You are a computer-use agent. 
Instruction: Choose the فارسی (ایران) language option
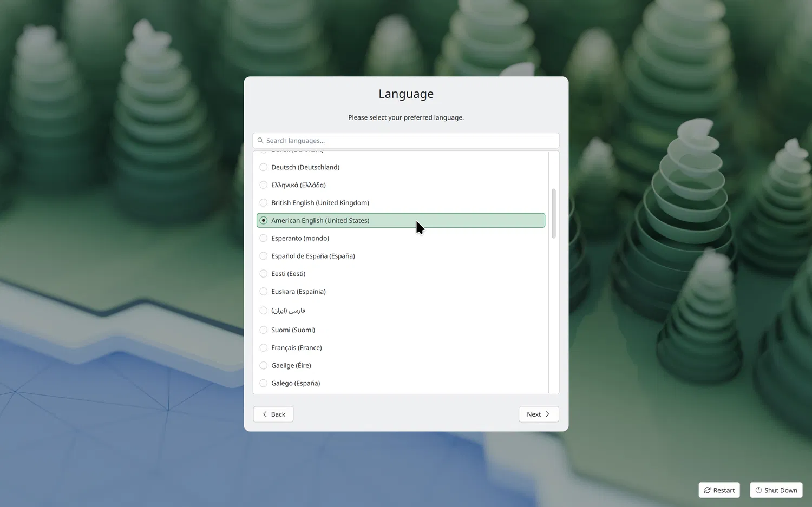click(401, 311)
